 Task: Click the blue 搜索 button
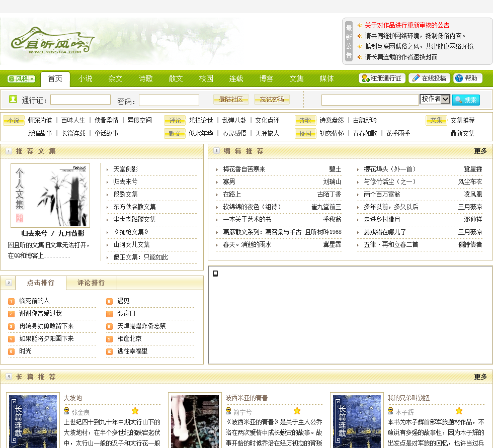(x=466, y=100)
